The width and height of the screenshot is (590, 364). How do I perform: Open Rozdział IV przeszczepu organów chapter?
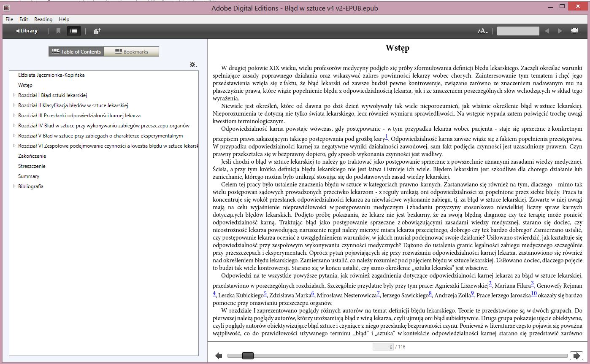click(104, 126)
